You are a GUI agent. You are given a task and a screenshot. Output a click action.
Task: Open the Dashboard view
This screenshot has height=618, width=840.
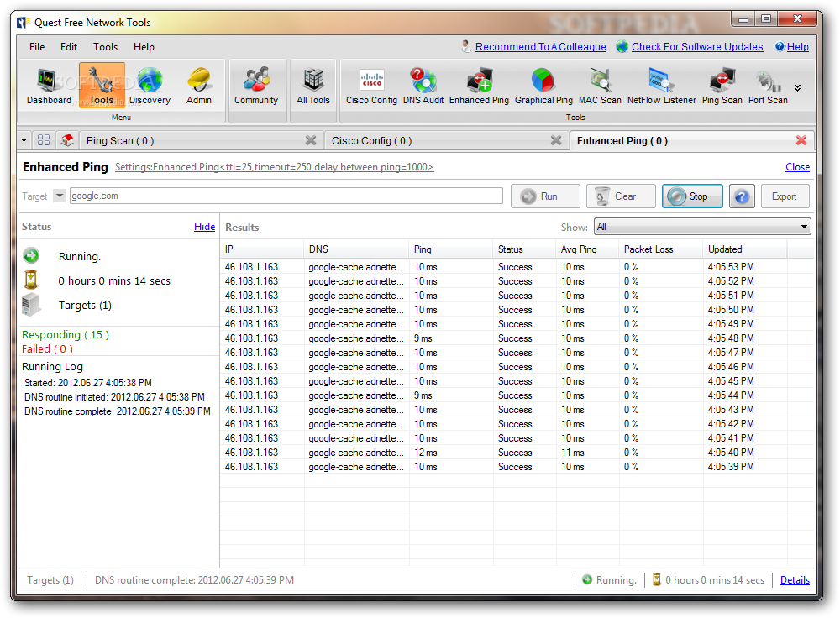[x=49, y=86]
